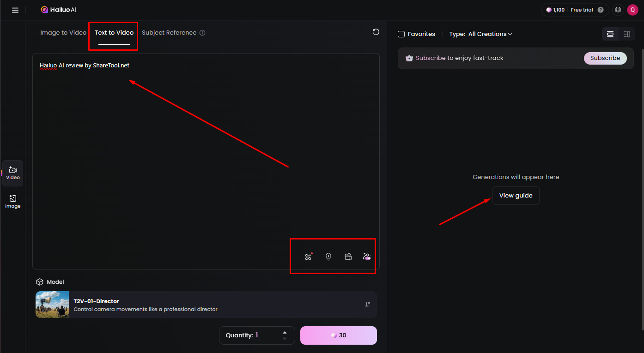
Task: Check the Favorites checkbox
Action: tap(401, 34)
